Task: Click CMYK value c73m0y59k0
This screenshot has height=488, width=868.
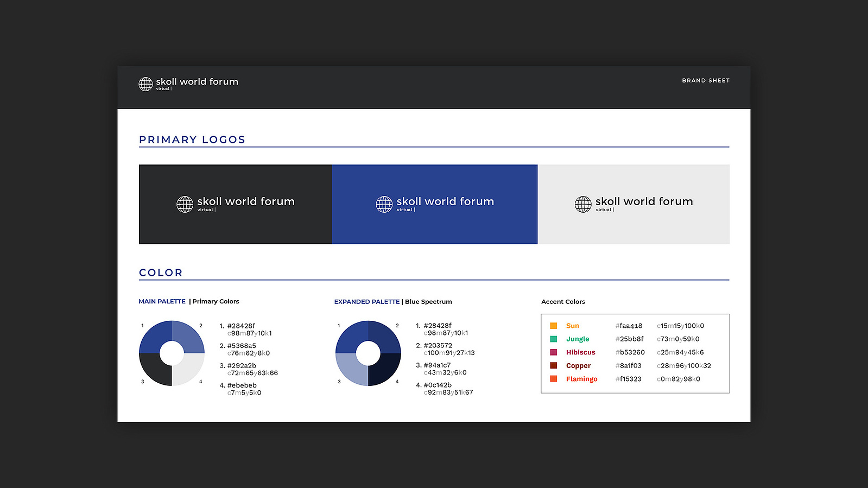Action: click(x=678, y=339)
